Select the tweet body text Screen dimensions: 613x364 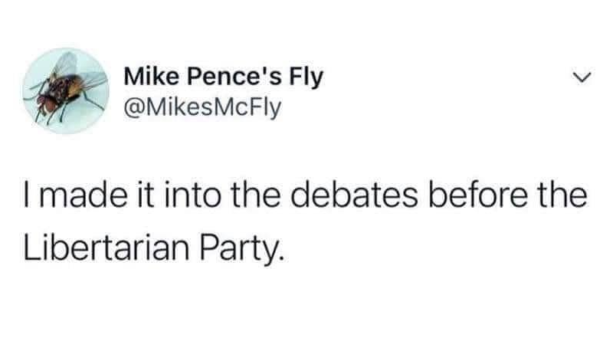[305, 221]
